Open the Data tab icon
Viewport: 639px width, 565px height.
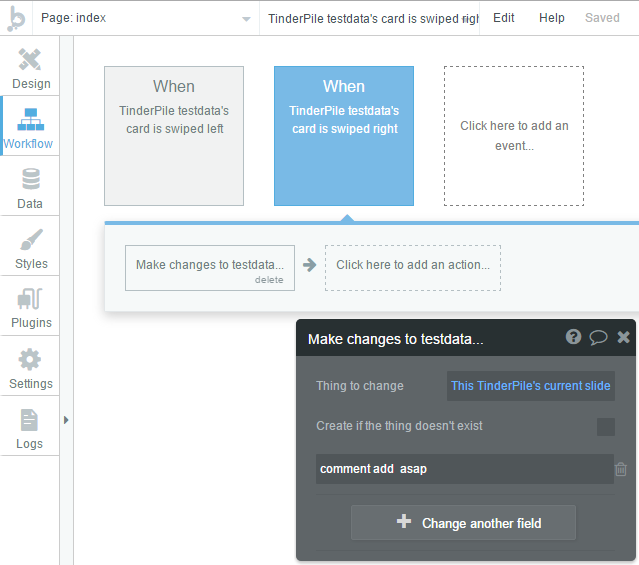click(31, 179)
